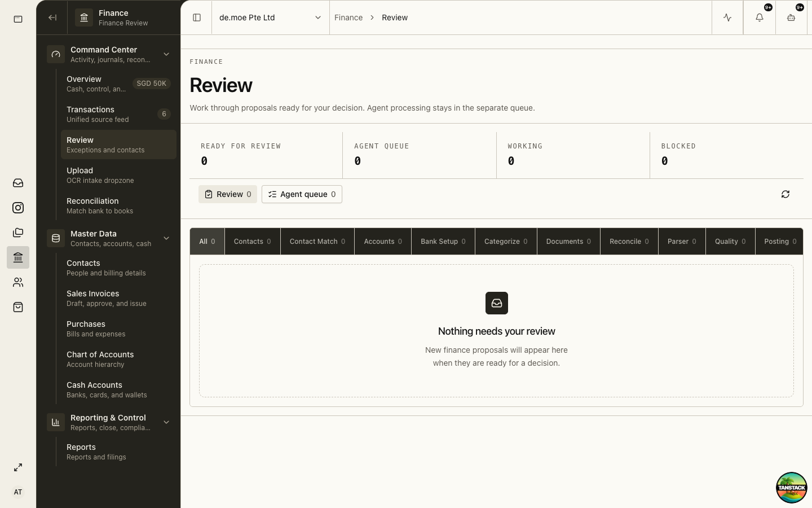Open Chart of Accounts
The height and width of the screenshot is (508, 812).
click(118, 359)
